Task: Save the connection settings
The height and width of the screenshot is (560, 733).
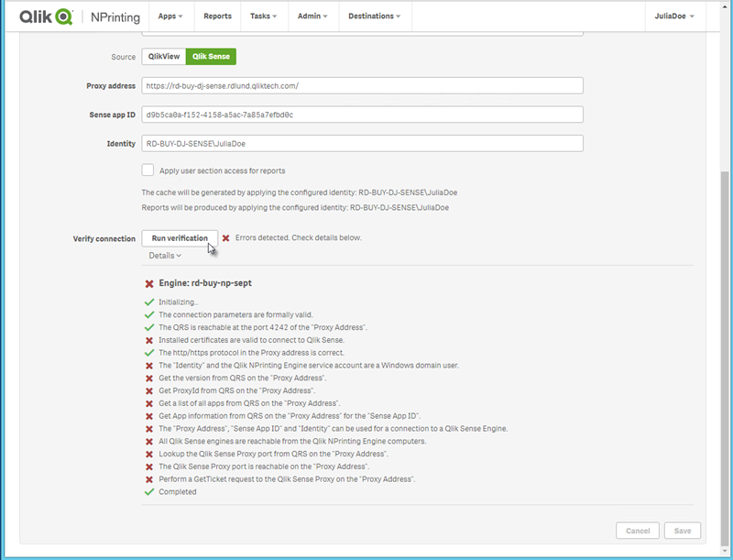Action: [684, 531]
